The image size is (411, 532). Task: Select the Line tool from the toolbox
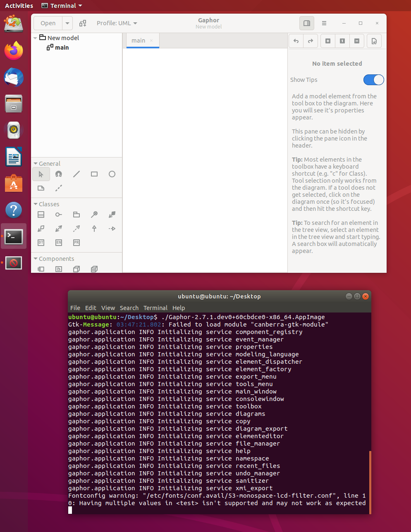click(76, 174)
